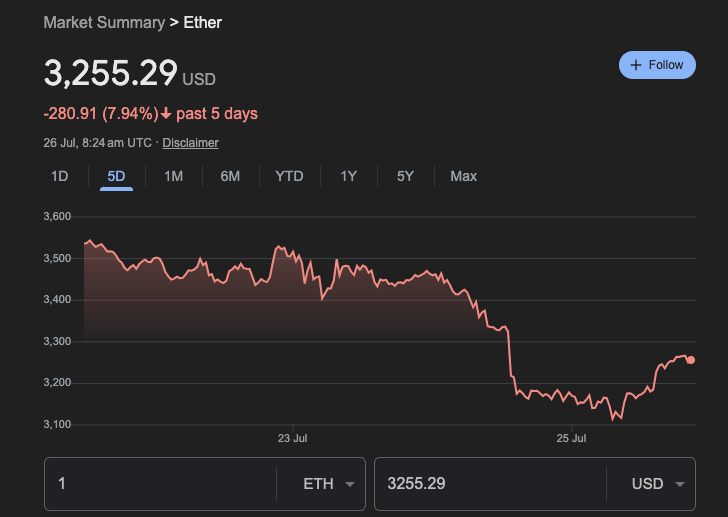Select the 5Y chart range
728x517 pixels.
pyautogui.click(x=405, y=176)
